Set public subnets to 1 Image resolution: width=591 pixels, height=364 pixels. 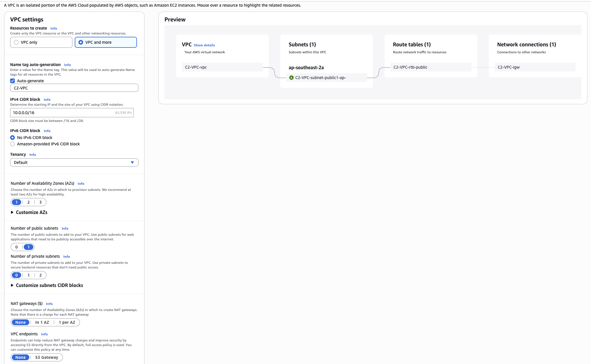(x=28, y=247)
